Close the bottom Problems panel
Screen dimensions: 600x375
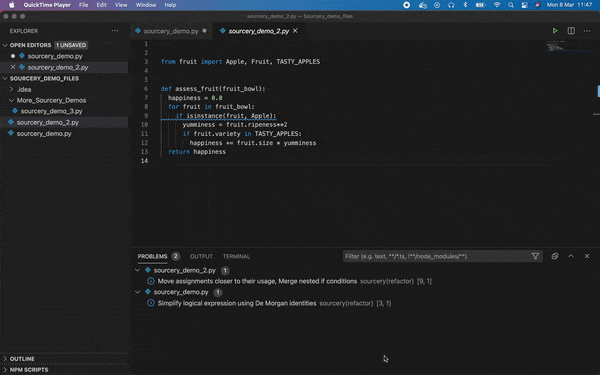coord(587,256)
